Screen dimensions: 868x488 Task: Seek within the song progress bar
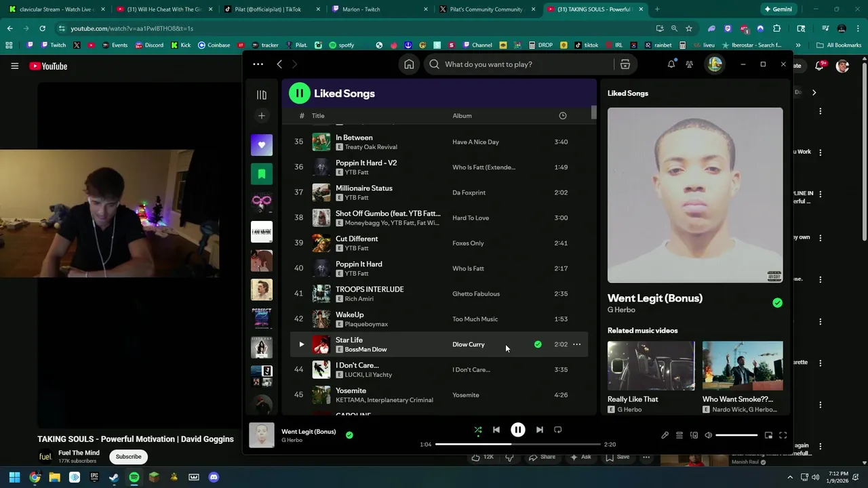pyautogui.click(x=518, y=445)
